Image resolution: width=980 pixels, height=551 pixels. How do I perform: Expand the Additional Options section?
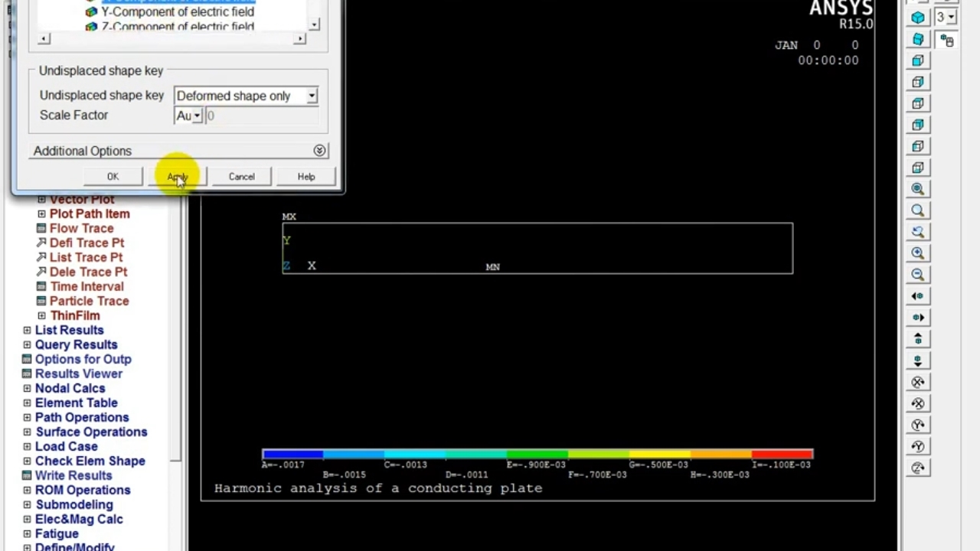click(x=319, y=151)
